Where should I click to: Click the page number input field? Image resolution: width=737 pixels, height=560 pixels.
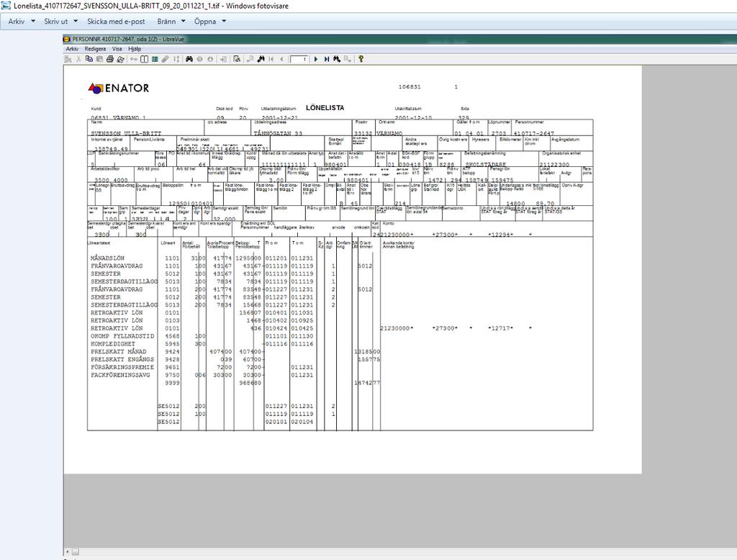point(299,59)
